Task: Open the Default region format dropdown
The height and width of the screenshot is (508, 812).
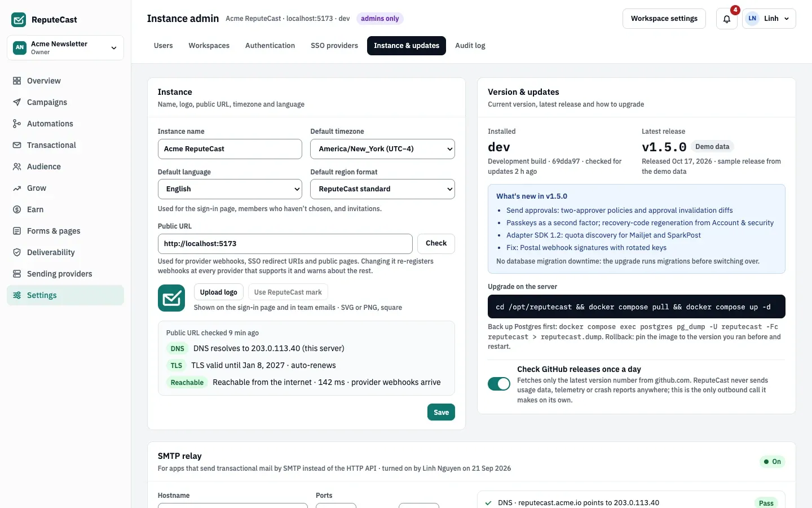Action: coord(382,189)
